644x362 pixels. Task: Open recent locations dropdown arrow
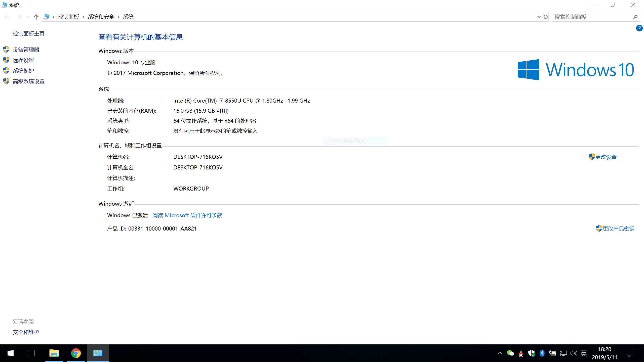pos(28,17)
